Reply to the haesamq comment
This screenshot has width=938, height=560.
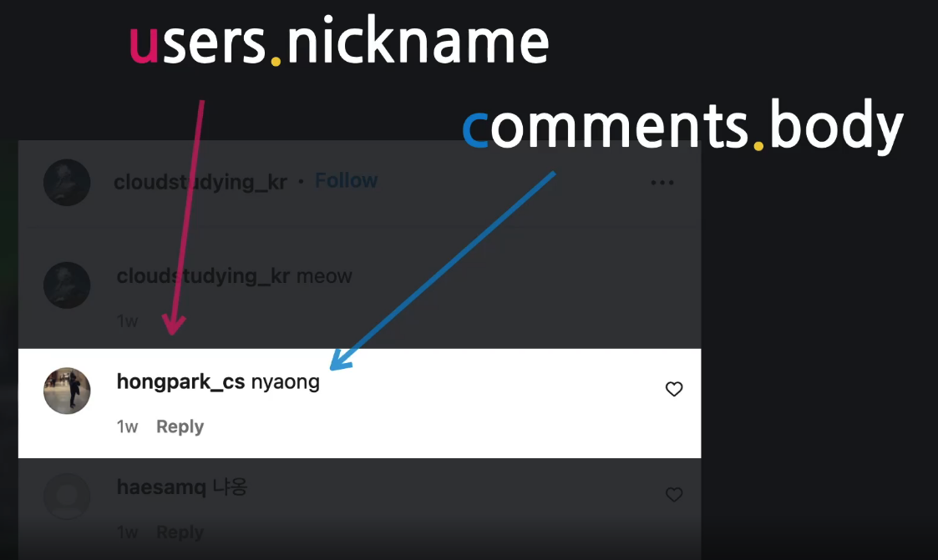click(x=180, y=532)
